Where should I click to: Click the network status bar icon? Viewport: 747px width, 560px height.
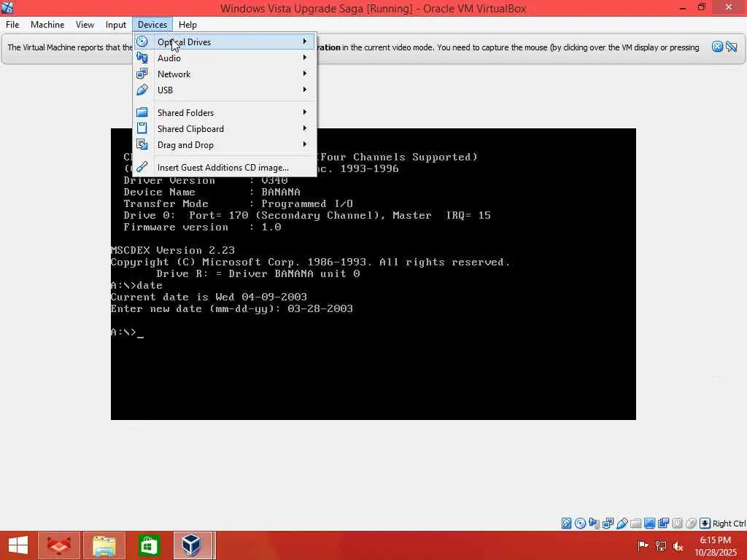608,524
